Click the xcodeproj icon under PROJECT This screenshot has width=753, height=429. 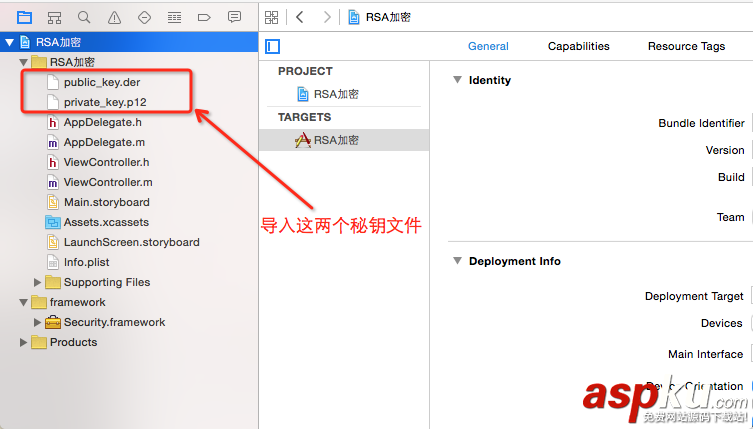click(x=303, y=94)
